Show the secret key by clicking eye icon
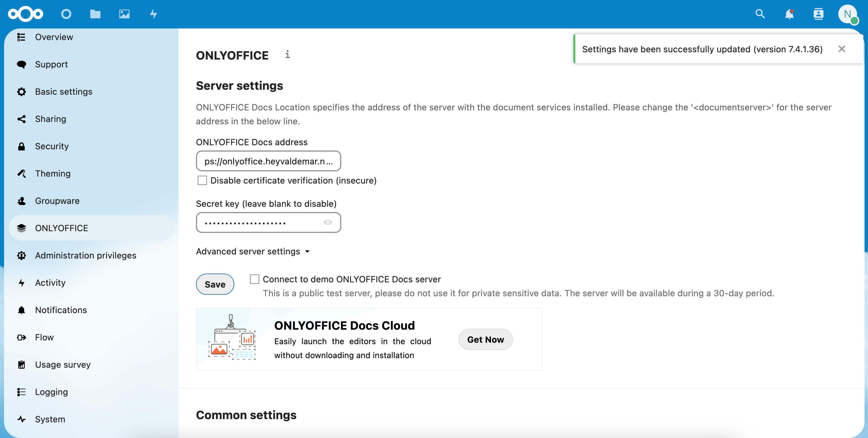 coord(328,222)
